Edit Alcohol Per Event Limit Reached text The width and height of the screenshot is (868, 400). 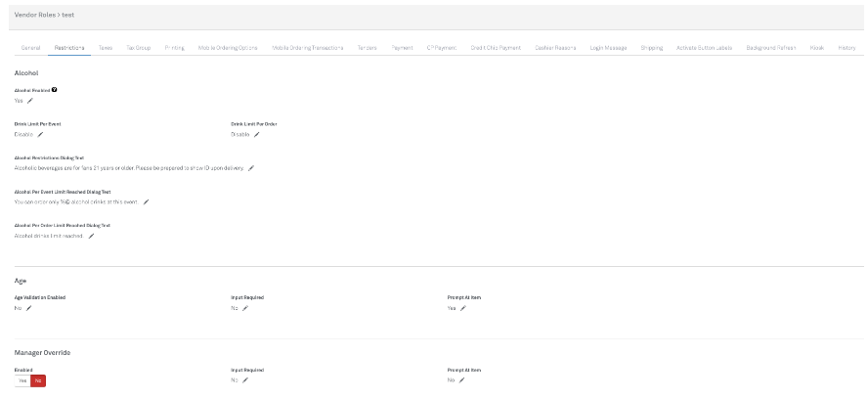(146, 202)
